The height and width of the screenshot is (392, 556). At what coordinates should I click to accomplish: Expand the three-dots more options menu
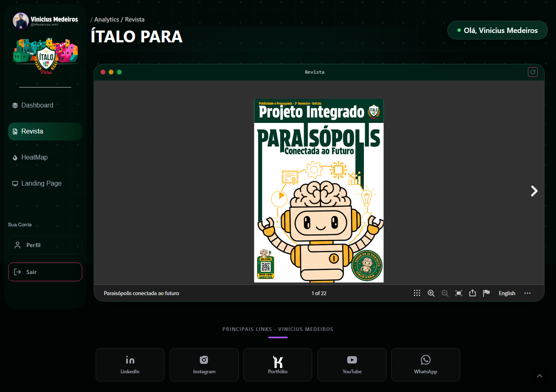528,293
